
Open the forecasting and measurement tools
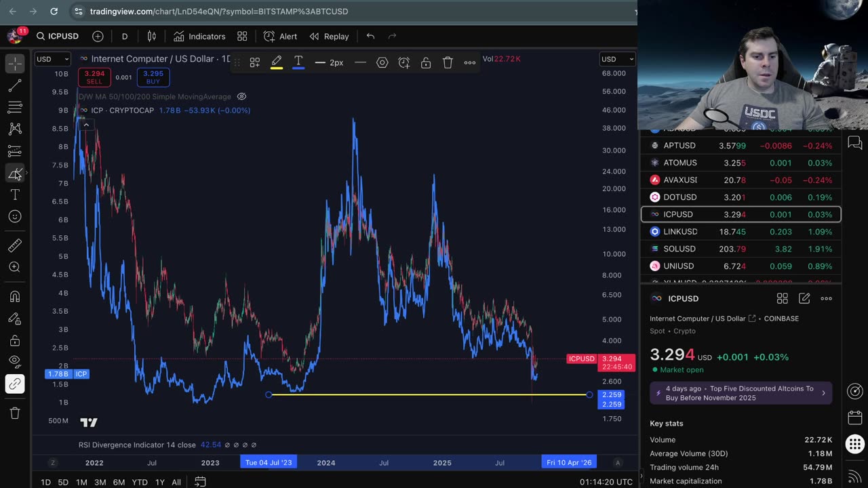(x=15, y=150)
